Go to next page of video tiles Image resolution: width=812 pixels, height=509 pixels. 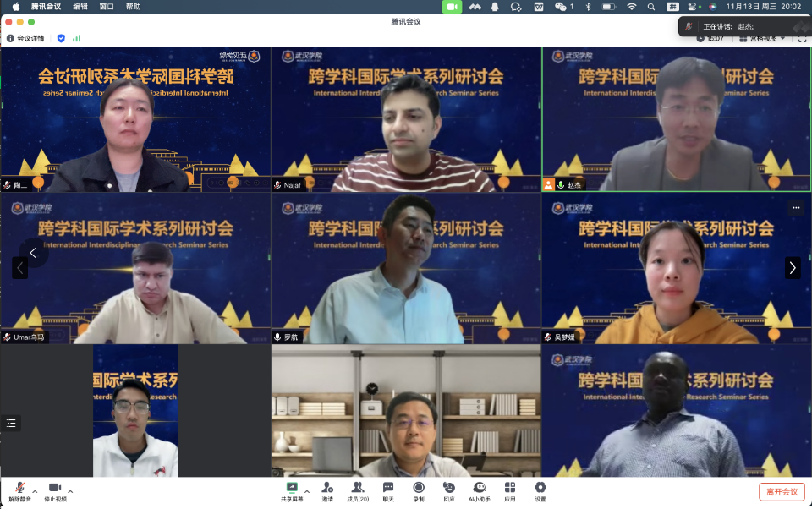tap(792, 267)
